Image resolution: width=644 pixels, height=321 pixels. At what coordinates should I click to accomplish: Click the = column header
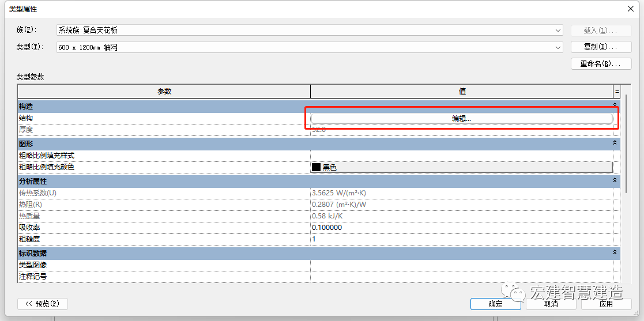click(x=616, y=92)
